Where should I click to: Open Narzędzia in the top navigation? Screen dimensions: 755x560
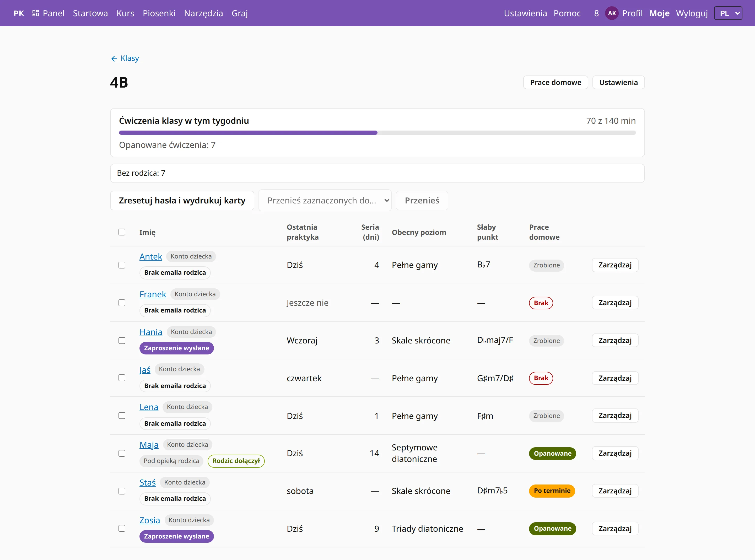203,13
